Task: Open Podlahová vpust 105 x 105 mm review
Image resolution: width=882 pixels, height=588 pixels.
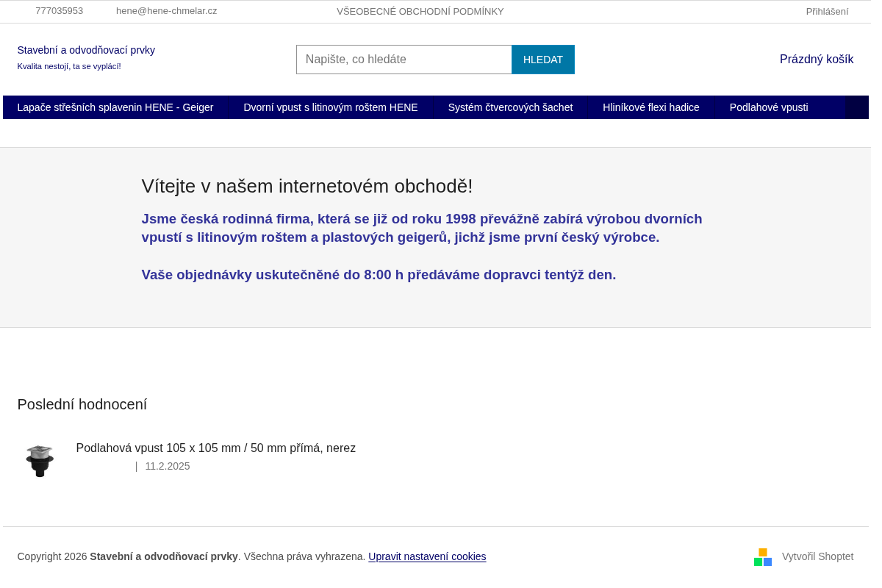Action: (x=216, y=448)
